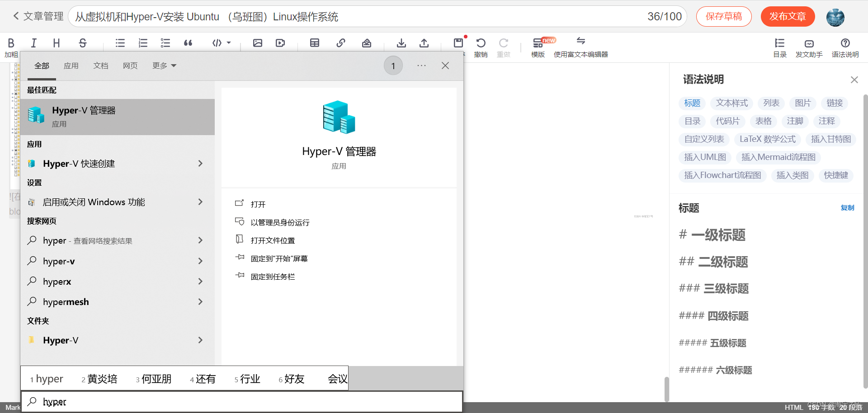The height and width of the screenshot is (413, 868).
Task: Insert a hyperlink
Action: 341,43
